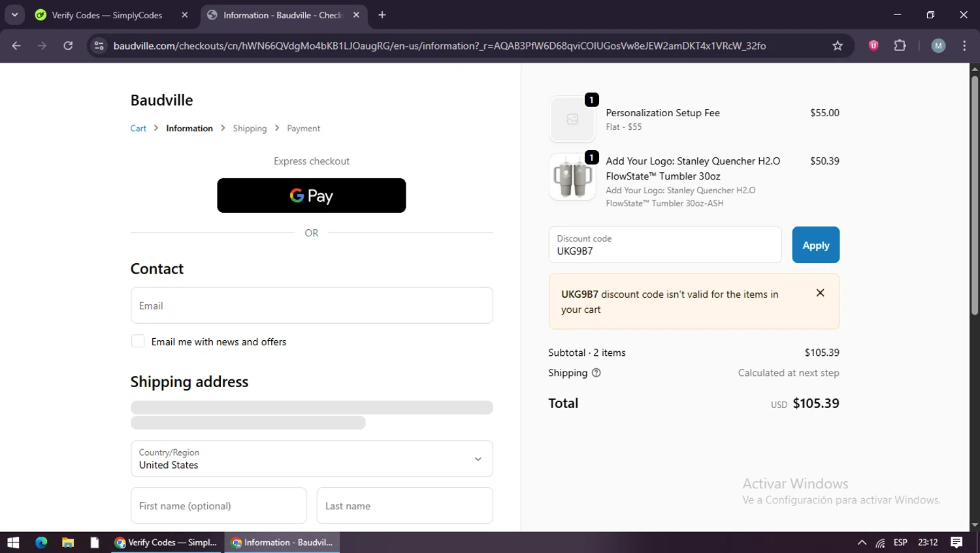The image size is (980, 553).
Task: Reload the current page
Action: [68, 46]
